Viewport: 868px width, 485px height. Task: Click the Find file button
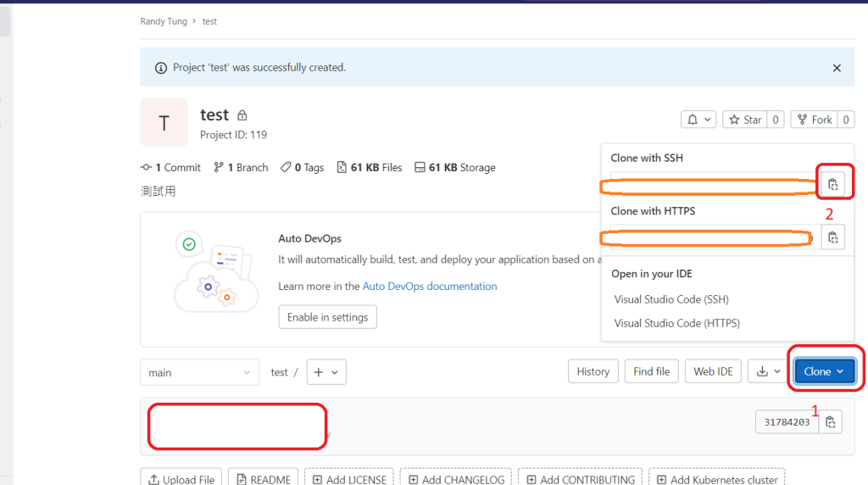click(652, 371)
